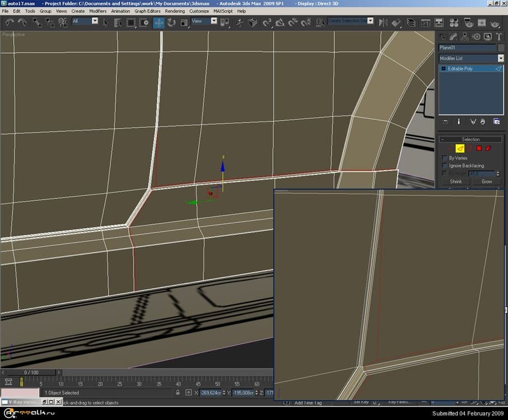Open the Rendering menu
The height and width of the screenshot is (420, 508).
coord(175,11)
